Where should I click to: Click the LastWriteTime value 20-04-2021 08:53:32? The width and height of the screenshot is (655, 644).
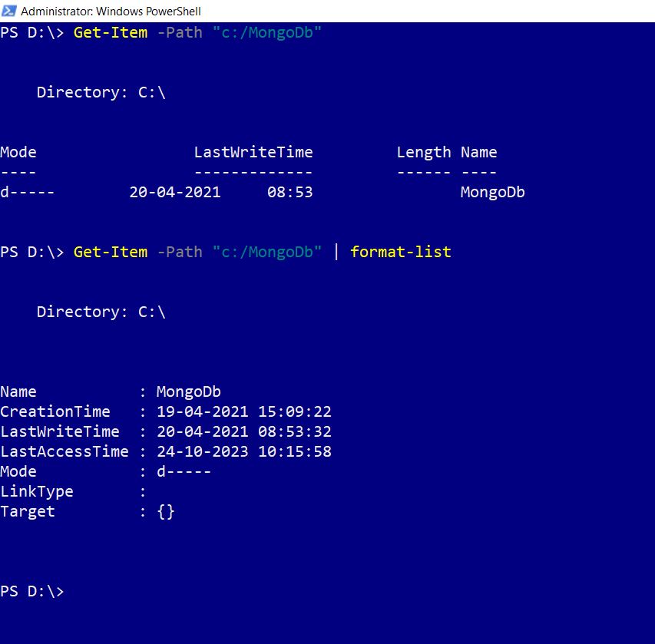point(243,431)
